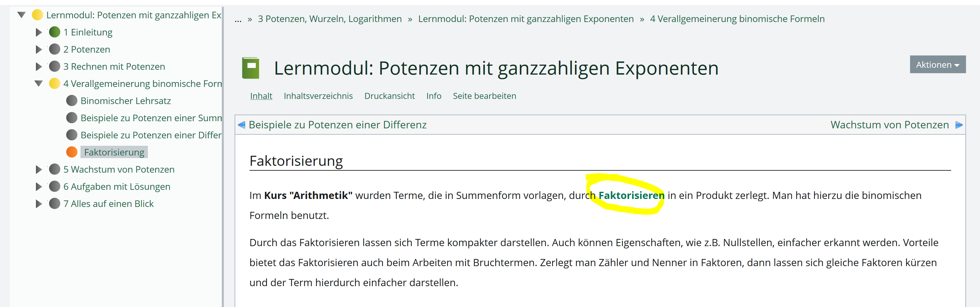Click the breadcrumb ellipsis
Screen dimensions: 980x307
click(x=238, y=19)
